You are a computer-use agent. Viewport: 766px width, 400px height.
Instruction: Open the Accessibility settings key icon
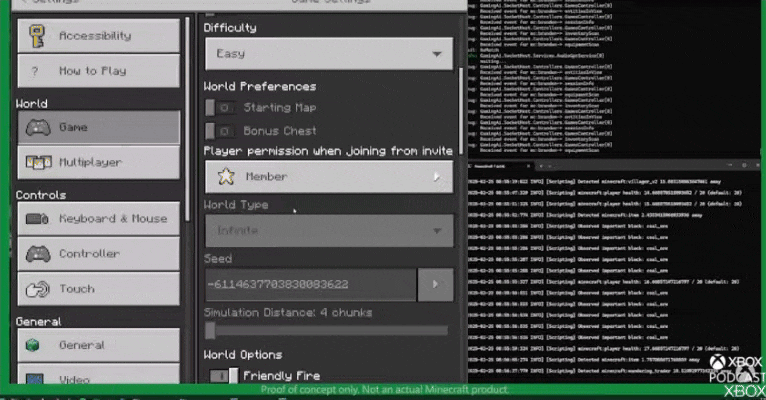point(36,36)
